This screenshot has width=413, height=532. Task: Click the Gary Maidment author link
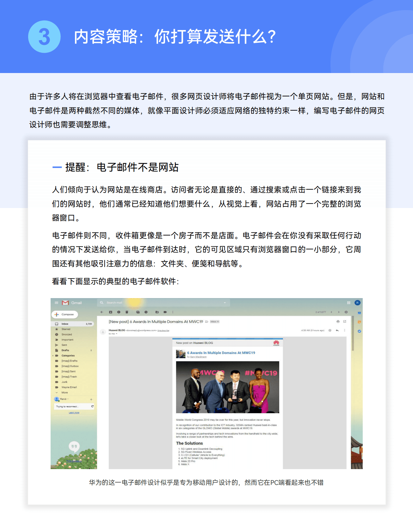(198, 357)
